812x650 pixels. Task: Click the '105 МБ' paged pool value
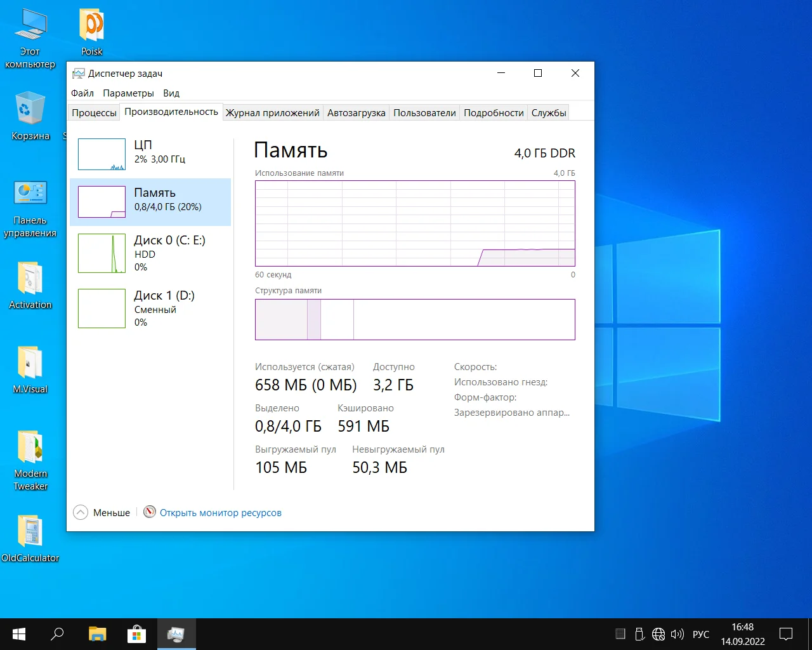point(281,467)
